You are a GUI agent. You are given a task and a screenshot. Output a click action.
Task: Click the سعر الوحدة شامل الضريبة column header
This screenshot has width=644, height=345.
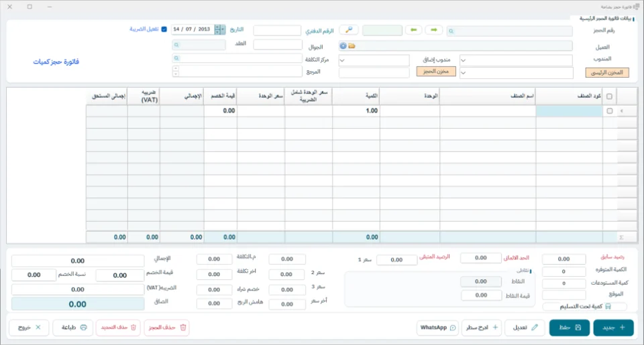309,96
